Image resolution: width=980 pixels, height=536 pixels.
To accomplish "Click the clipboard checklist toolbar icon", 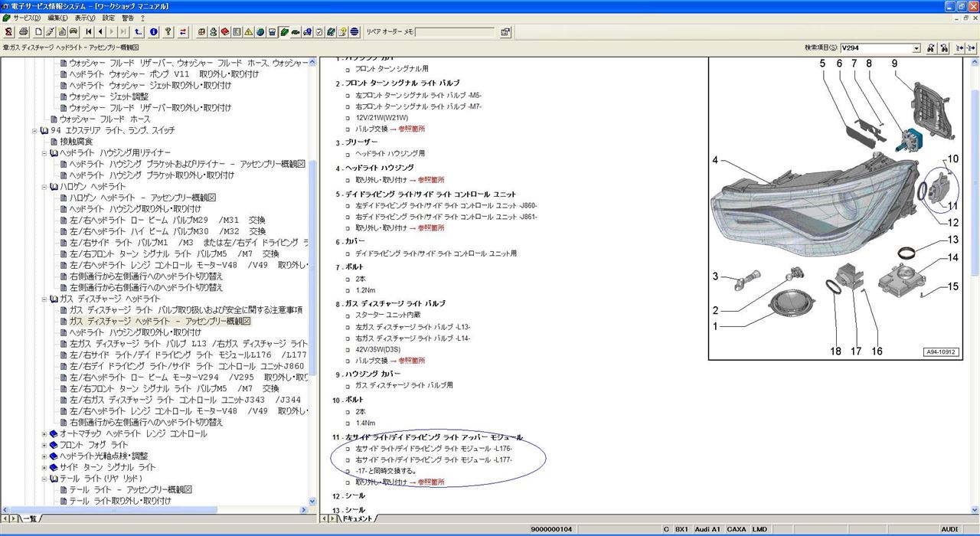I will pos(319,32).
